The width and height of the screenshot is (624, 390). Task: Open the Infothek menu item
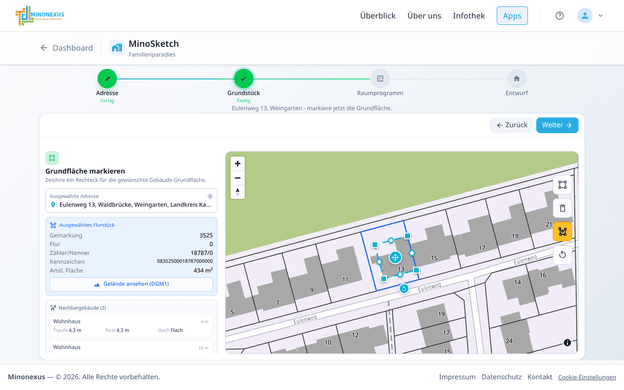pos(469,16)
